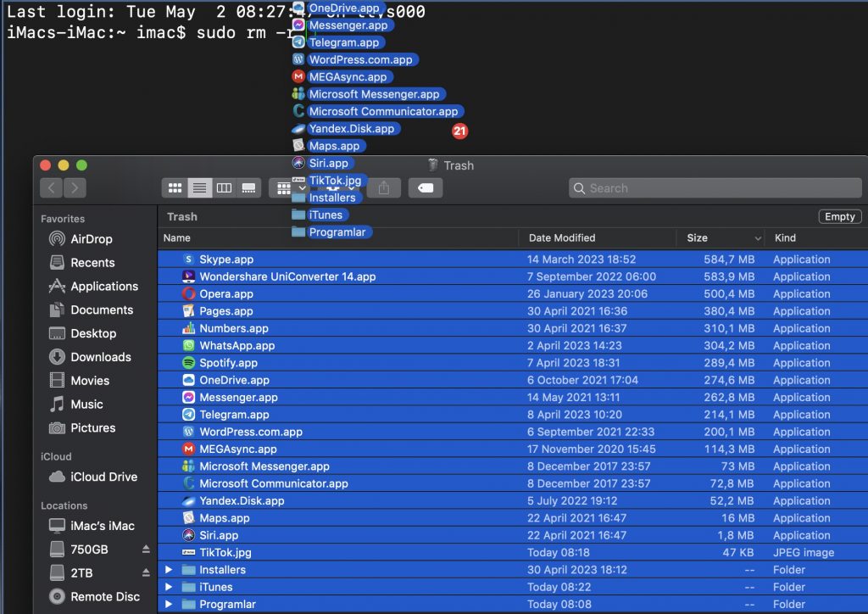This screenshot has height=614, width=868.
Task: Click the Empty trash button
Action: click(839, 216)
